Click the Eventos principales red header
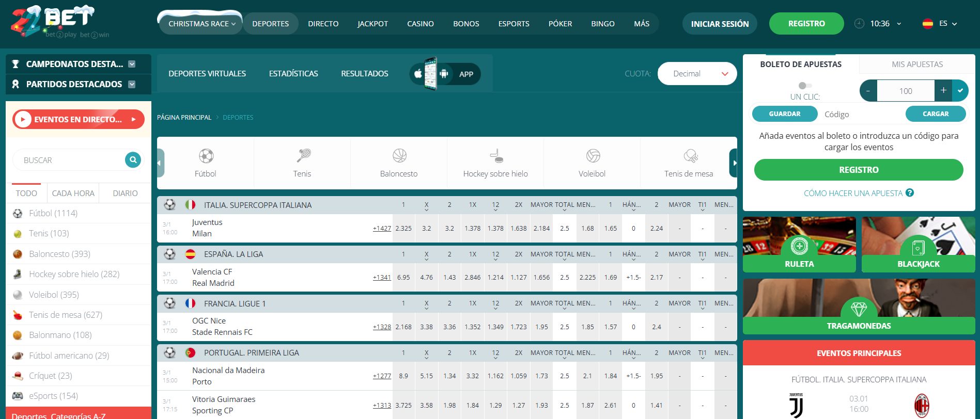Viewport: 980px width, 419px height. (859, 353)
